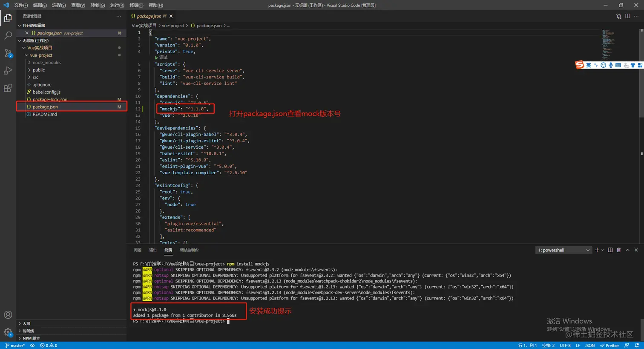Screen dimensions: 644x349
Task: Open errors and warnings count in status bar
Action: (x=49, y=346)
